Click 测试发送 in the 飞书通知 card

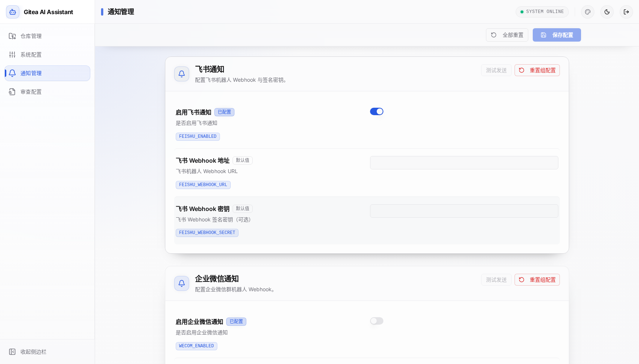pos(496,70)
